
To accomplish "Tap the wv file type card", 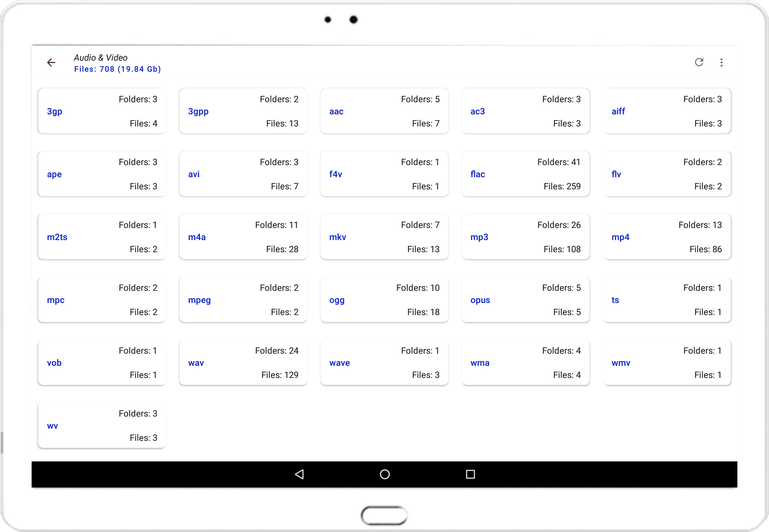I will (102, 425).
